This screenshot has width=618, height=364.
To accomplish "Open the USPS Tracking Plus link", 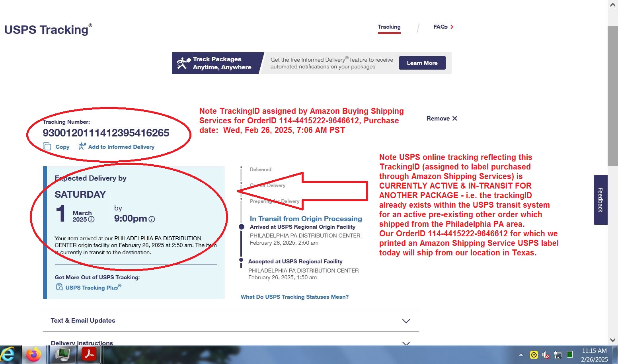I will tap(94, 287).
